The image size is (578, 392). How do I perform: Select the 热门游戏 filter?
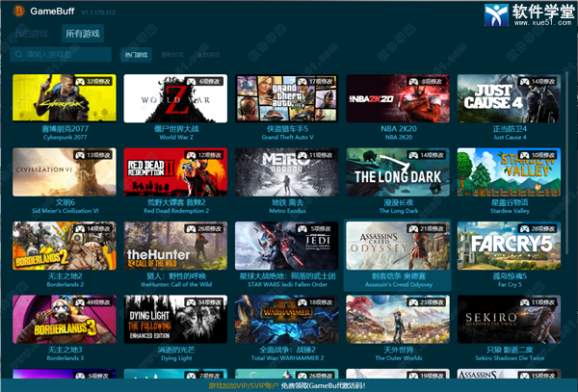click(x=137, y=55)
